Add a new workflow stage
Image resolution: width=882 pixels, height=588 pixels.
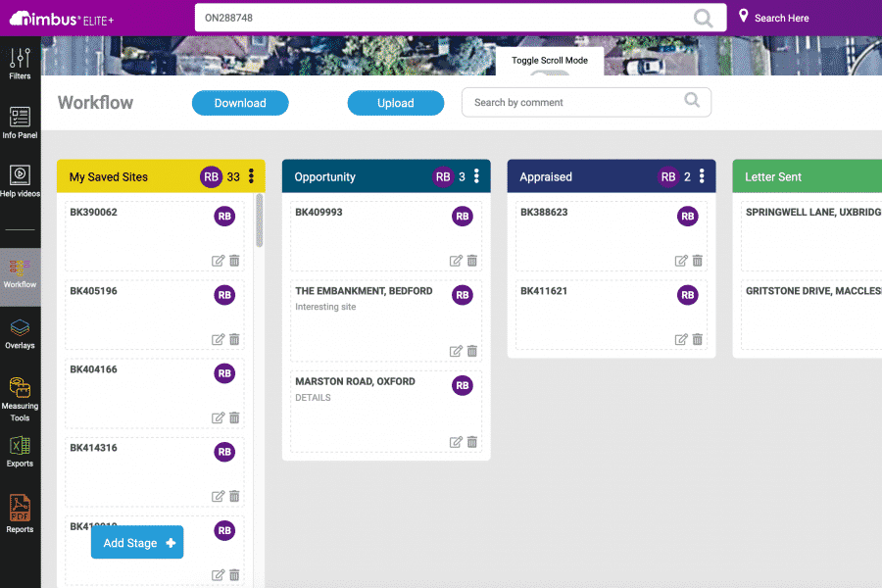[136, 542]
